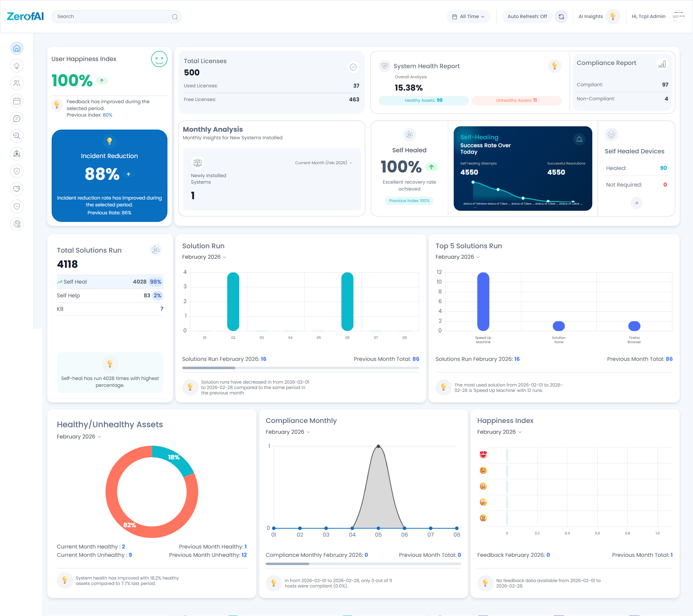This screenshot has height=616, width=693.
Task: Open Solution Run February 2026 dropdown
Action: pyautogui.click(x=204, y=257)
